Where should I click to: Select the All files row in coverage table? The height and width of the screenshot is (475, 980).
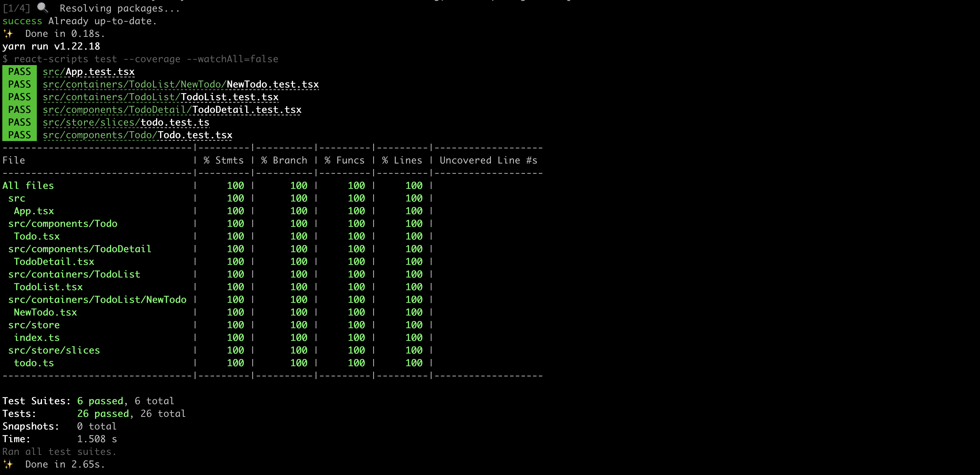click(x=28, y=186)
